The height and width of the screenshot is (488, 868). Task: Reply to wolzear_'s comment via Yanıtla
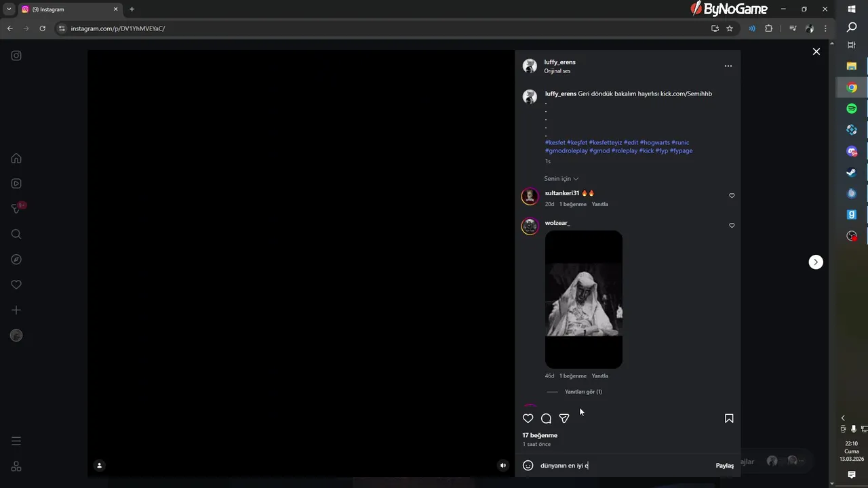tap(599, 375)
